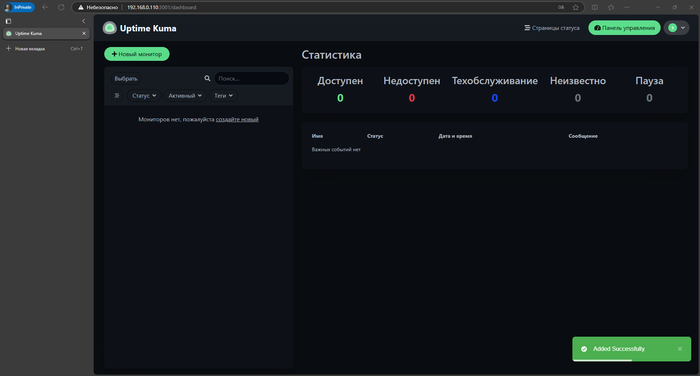The image size is (700, 376).
Task: Reload the page with the refresh icon
Action: coord(61,7)
